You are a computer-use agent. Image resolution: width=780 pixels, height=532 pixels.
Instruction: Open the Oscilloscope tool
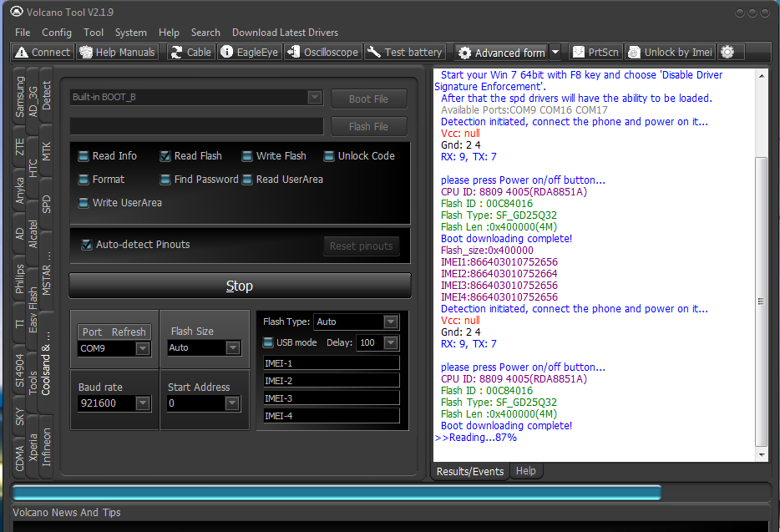(323, 53)
